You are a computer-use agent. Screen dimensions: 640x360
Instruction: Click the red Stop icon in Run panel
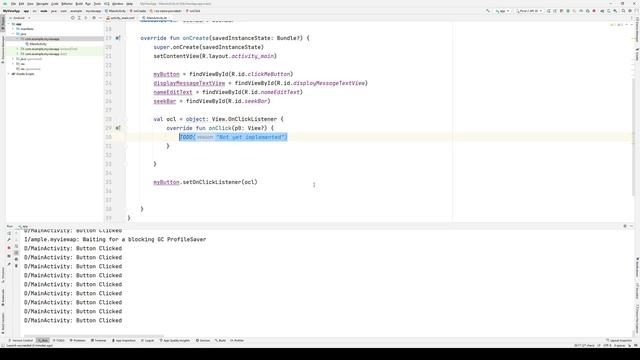9,248
